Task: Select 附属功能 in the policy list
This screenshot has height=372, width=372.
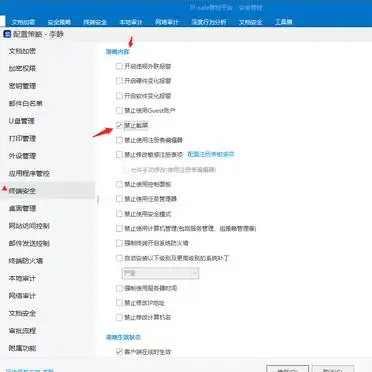Action: [x=22, y=348]
